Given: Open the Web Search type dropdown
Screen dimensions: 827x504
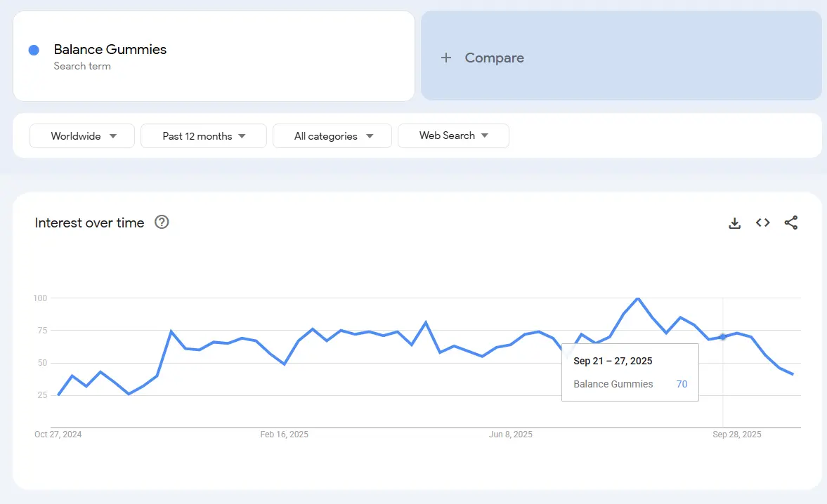Looking at the screenshot, I should coord(453,135).
